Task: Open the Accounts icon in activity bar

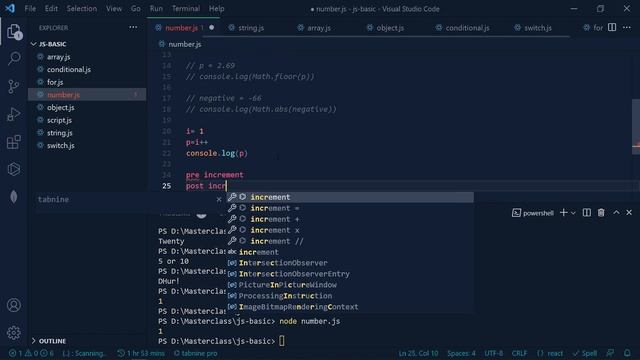Action: coord(14,305)
